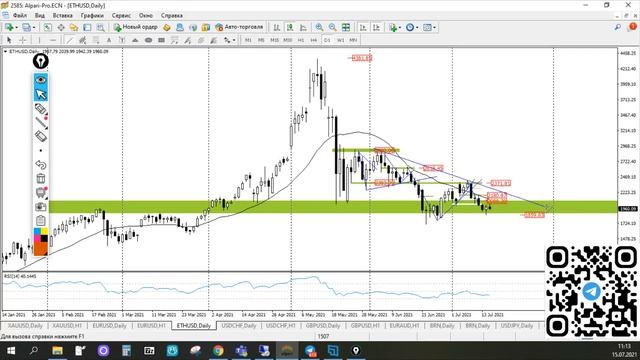This screenshot has width=640, height=360.
Task: Clear screen with Epic Pen trash icon
Action: 40,178
